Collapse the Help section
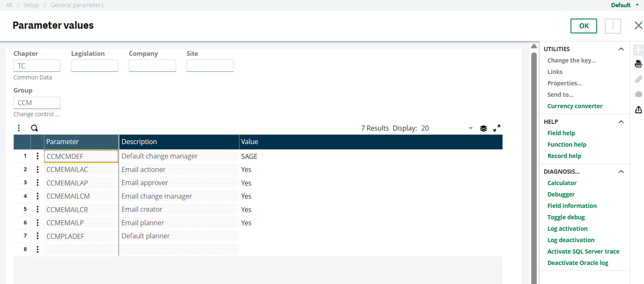The image size is (644, 284). (x=621, y=122)
